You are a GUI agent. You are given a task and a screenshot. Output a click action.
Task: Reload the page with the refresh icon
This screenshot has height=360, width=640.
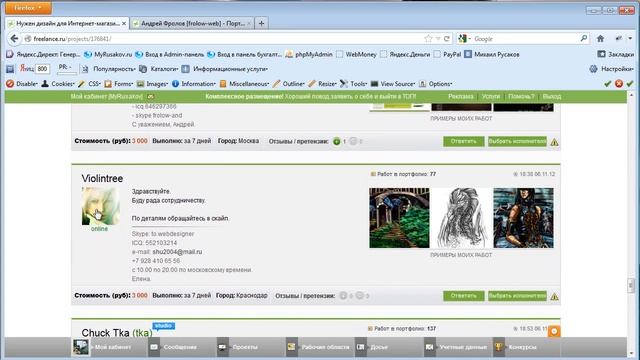(447, 39)
